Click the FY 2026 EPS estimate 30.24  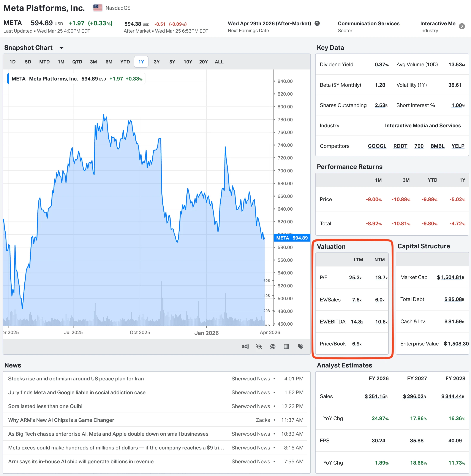[378, 440]
